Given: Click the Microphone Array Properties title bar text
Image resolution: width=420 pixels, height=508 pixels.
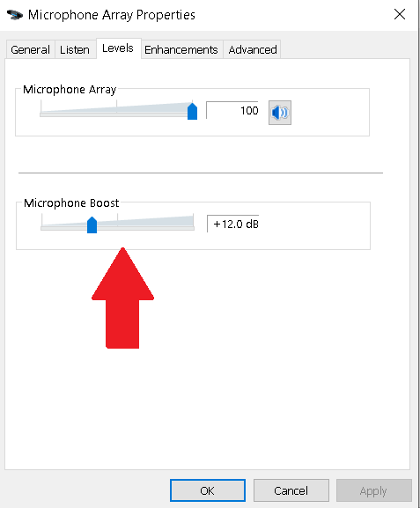Looking at the screenshot, I should 112,15.
